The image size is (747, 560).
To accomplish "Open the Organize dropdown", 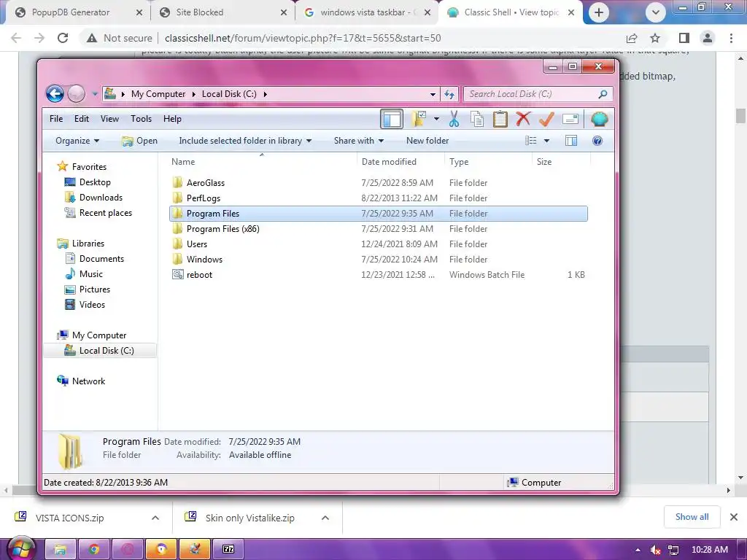I will [77, 141].
